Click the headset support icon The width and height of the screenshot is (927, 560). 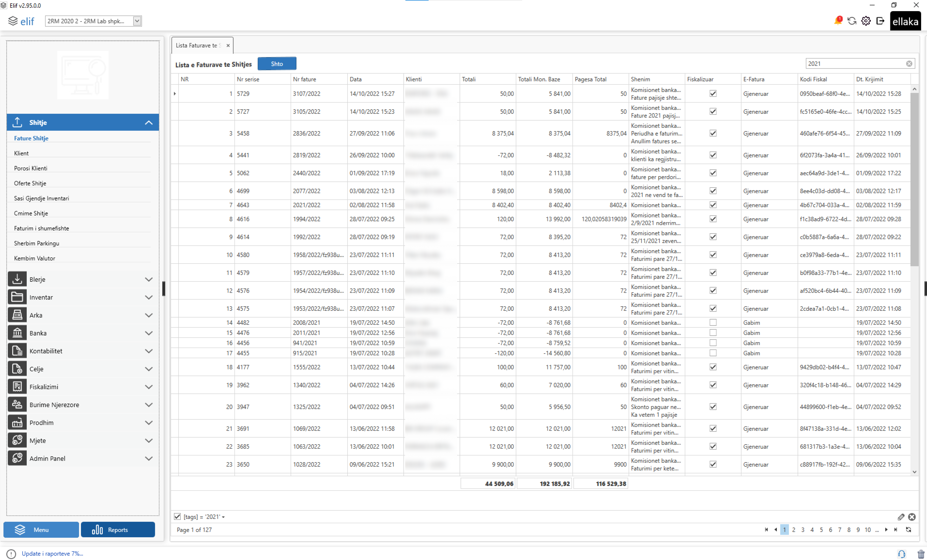tap(901, 554)
